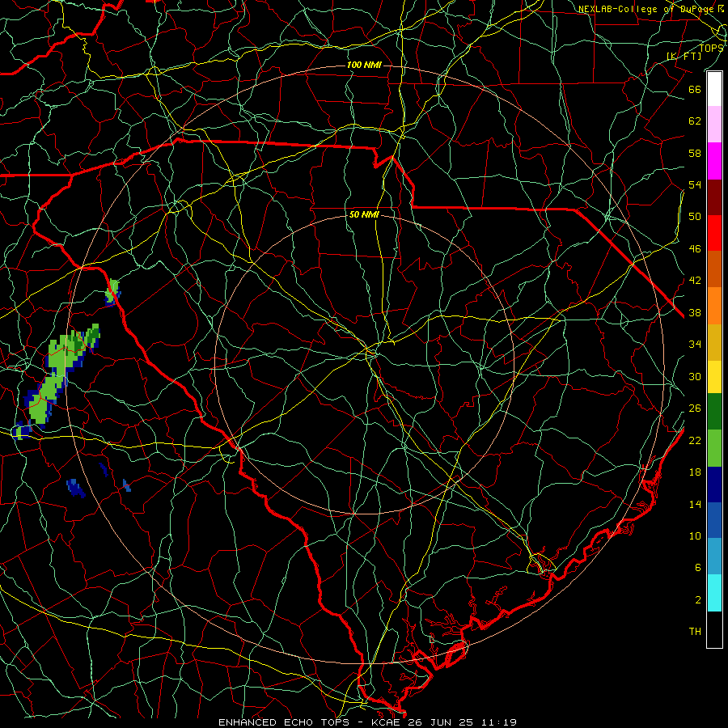The height and width of the screenshot is (728, 728).
Task: Click the 14 scale value
Action: click(695, 504)
